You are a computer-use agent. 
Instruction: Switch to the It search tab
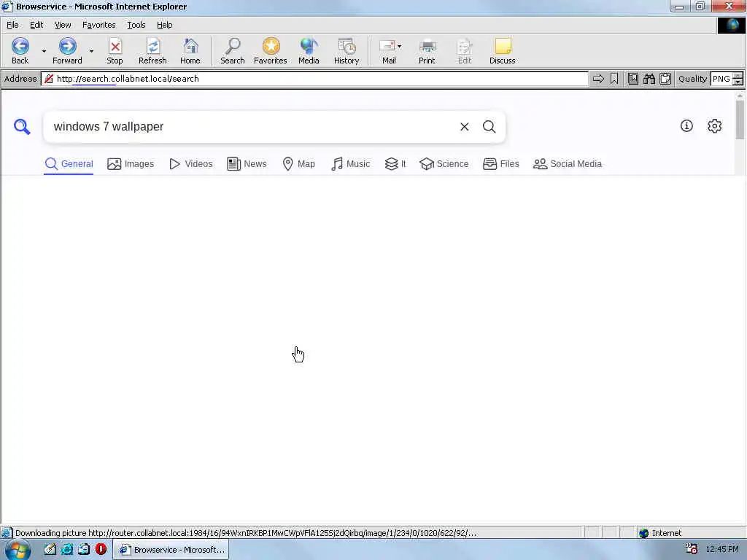395,164
